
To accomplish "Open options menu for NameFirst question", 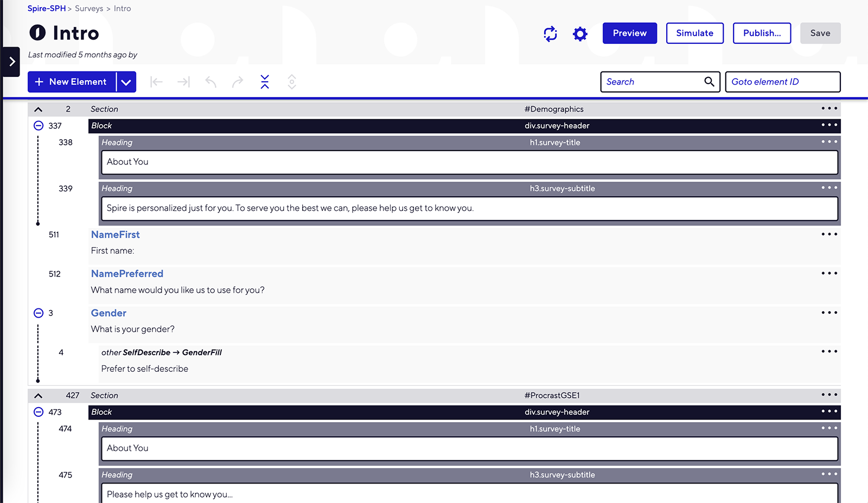I will point(829,234).
